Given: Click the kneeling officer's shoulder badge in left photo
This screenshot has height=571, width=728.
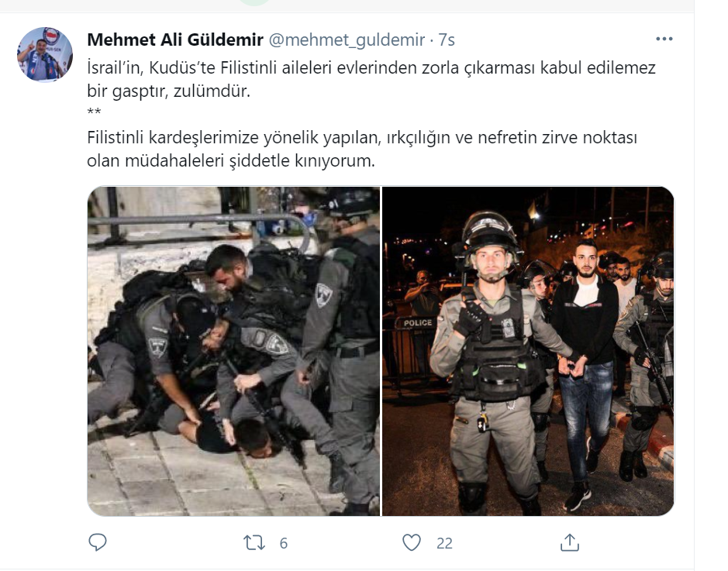Looking at the screenshot, I should point(158,347).
